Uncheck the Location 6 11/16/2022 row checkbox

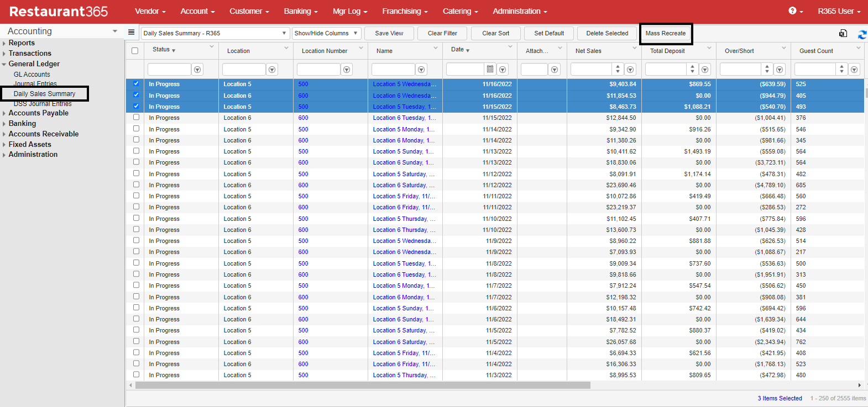(x=136, y=94)
